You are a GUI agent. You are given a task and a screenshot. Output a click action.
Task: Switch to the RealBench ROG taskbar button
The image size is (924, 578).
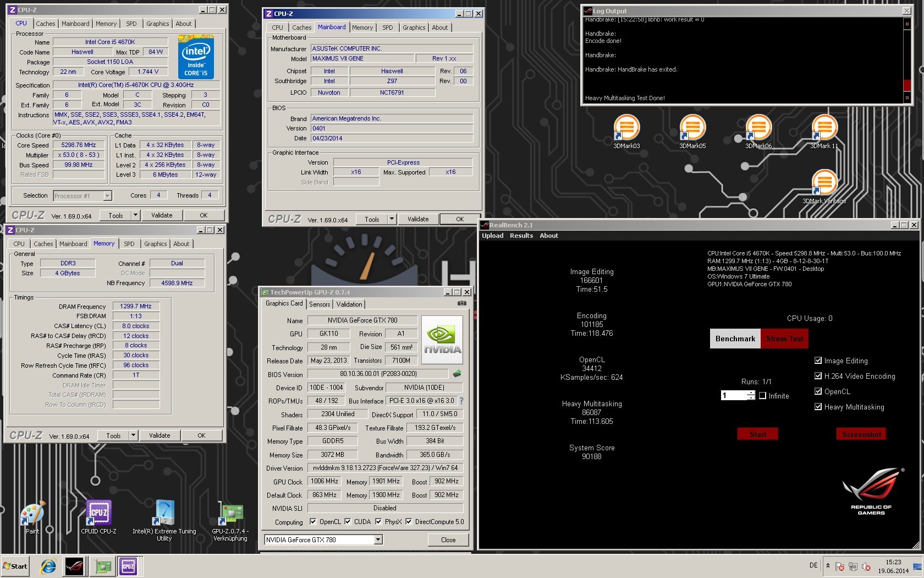click(x=74, y=566)
